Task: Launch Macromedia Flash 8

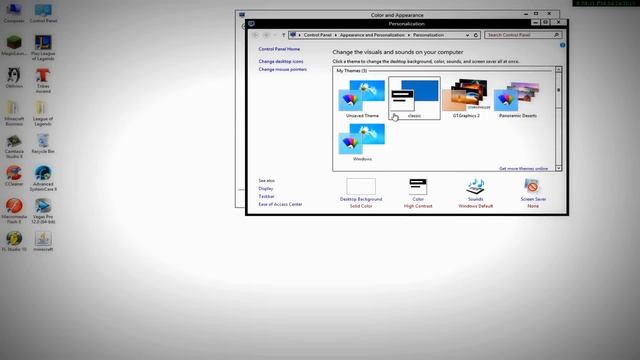Action: click(14, 211)
